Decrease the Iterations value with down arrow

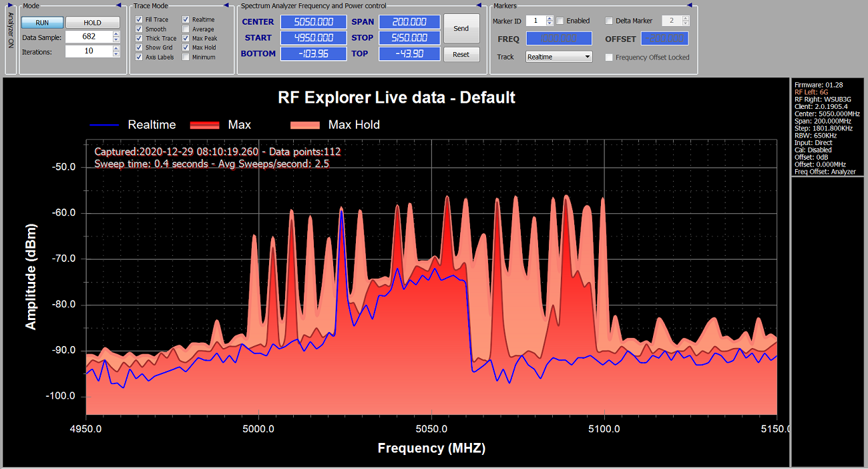tap(116, 53)
